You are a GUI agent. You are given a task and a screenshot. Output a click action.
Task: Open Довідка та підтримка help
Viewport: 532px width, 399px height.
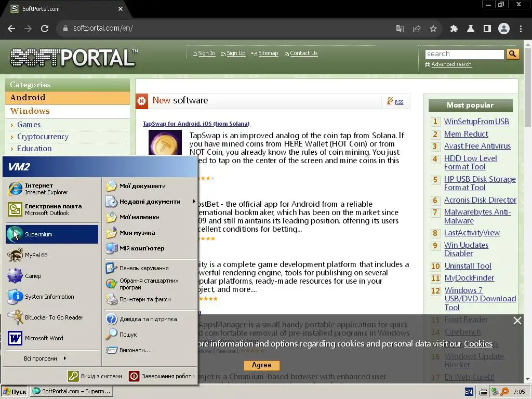pyautogui.click(x=150, y=319)
